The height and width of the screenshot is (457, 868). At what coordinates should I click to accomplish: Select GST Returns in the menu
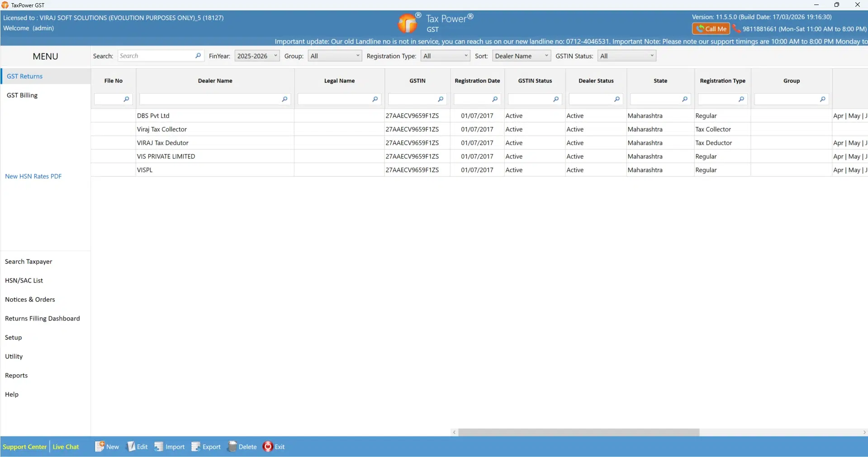click(x=45, y=76)
